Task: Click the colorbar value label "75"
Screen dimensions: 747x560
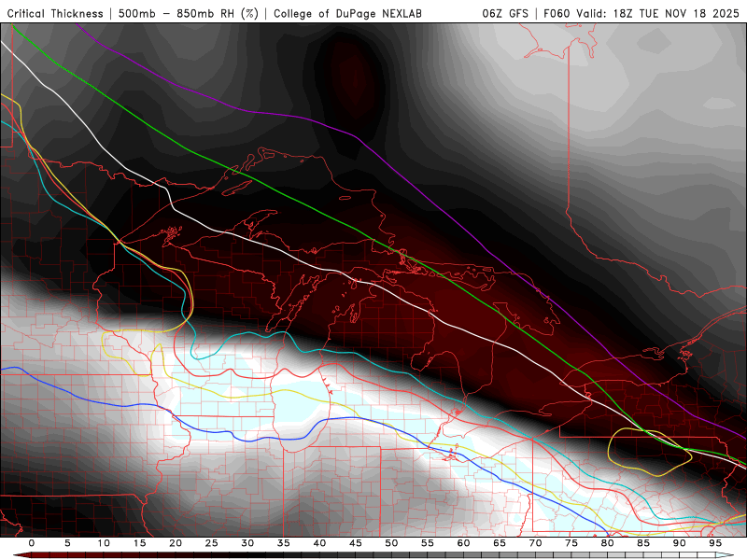Action: 571,543
